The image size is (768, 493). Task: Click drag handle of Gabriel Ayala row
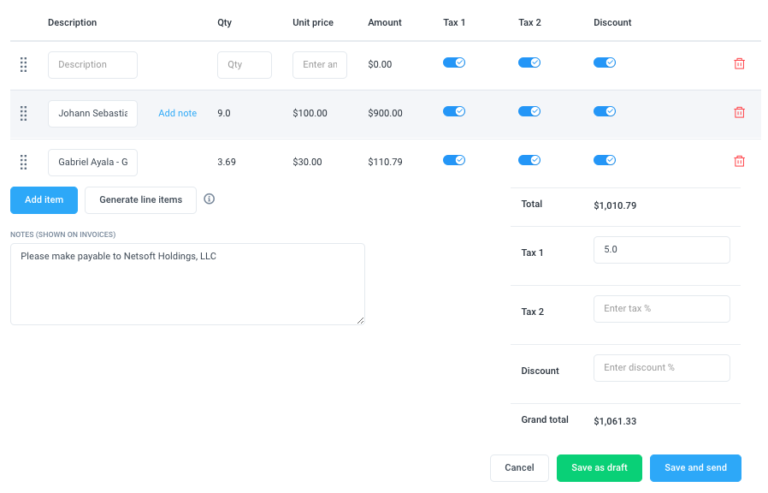(24, 161)
